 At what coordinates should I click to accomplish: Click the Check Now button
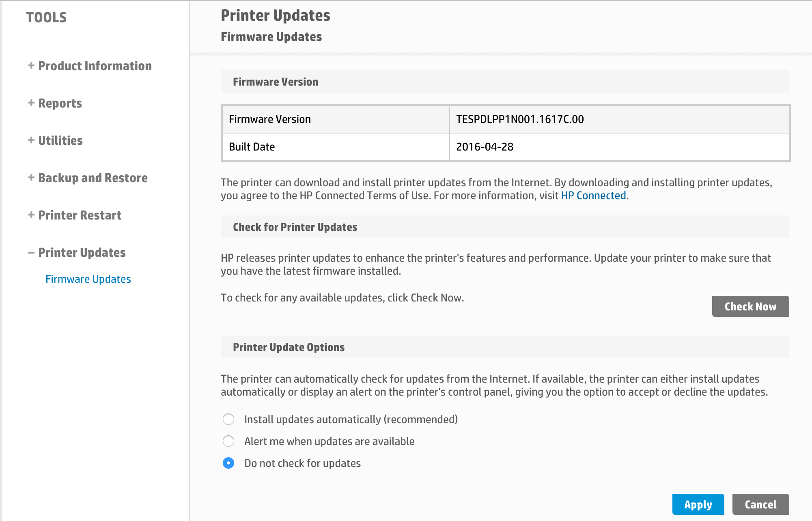750,306
